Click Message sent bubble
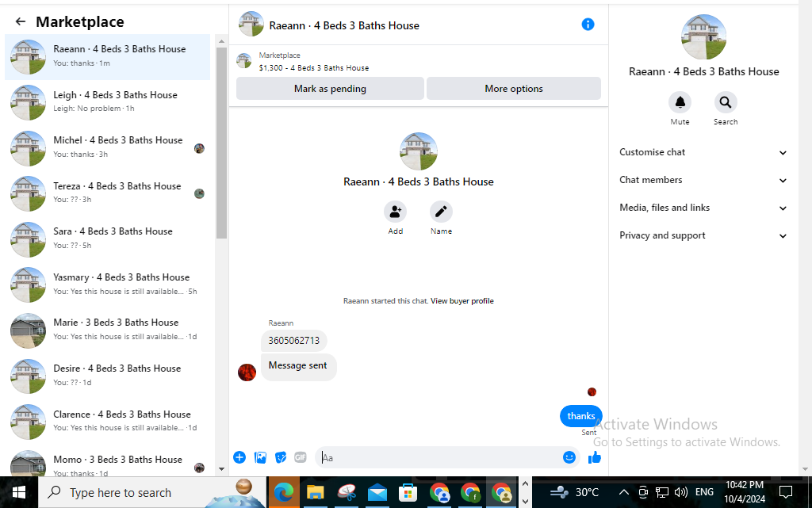Viewport: 812px width, 508px height. [298, 365]
